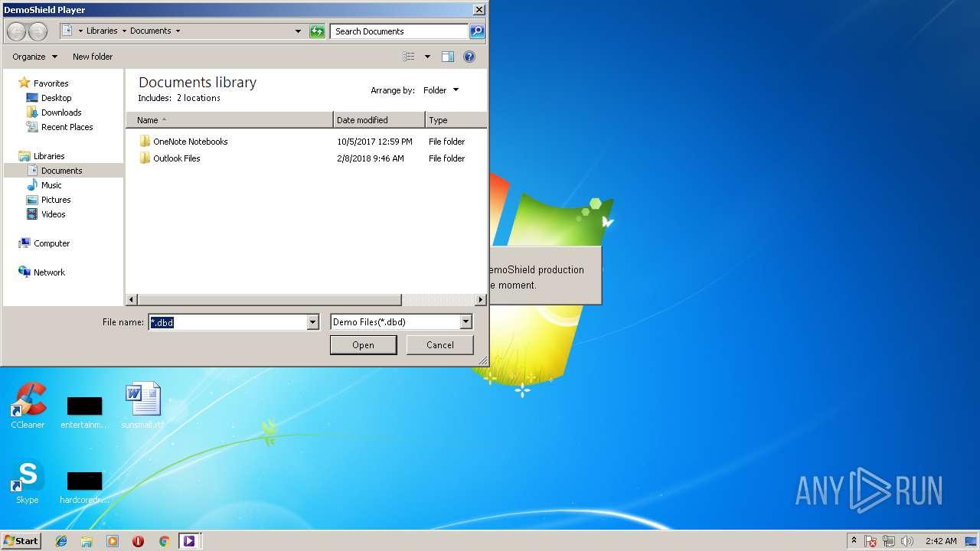980x551 pixels.
Task: Open Windows Explorer from the taskbar
Action: [87, 541]
